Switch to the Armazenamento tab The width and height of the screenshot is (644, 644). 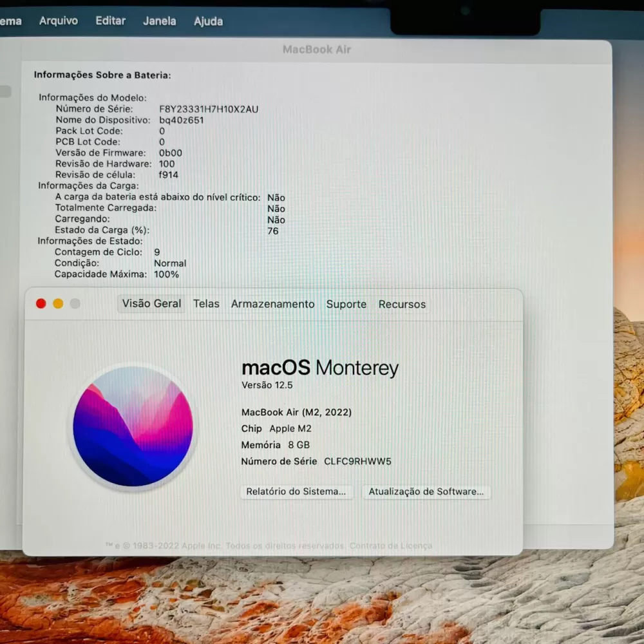[x=272, y=304]
